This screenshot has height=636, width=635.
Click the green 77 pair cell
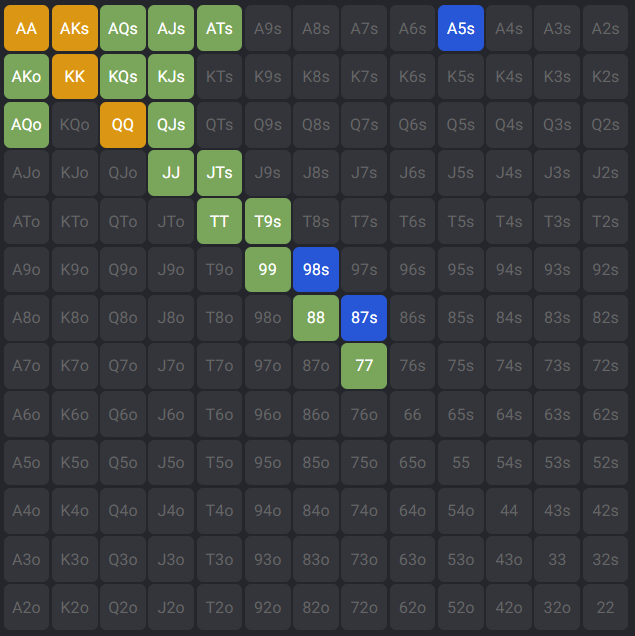point(364,365)
